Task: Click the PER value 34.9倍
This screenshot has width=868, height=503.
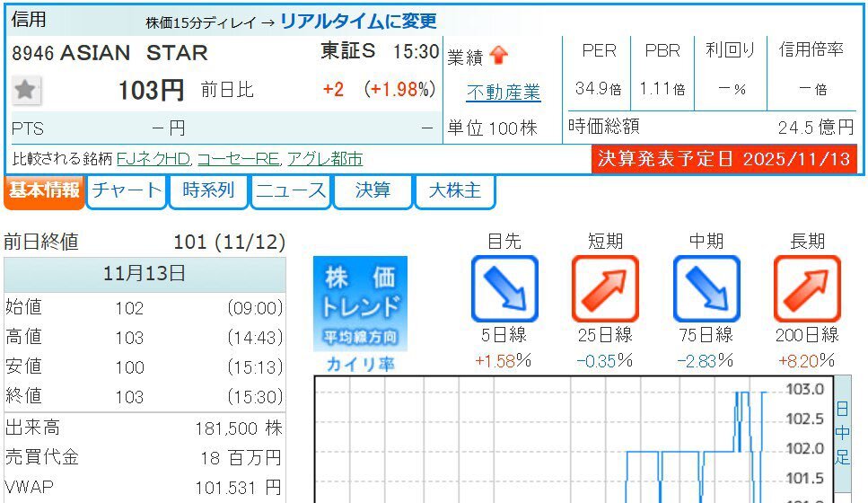Action: (x=599, y=89)
